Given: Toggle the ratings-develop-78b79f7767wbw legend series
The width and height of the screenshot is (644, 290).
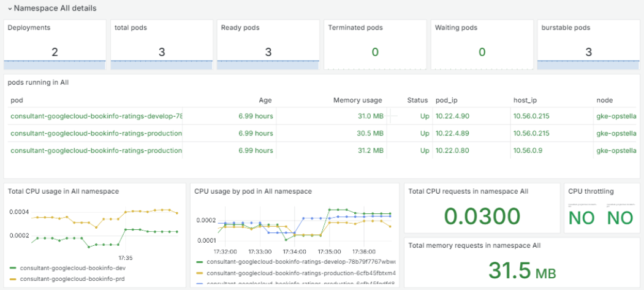Looking at the screenshot, I should coord(301,262).
